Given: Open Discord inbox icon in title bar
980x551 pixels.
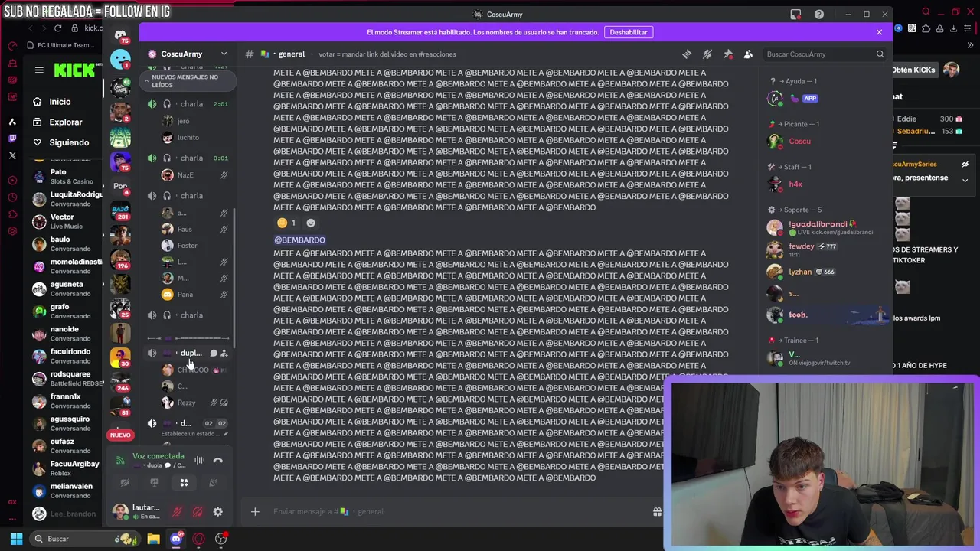Looking at the screenshot, I should 795,15.
